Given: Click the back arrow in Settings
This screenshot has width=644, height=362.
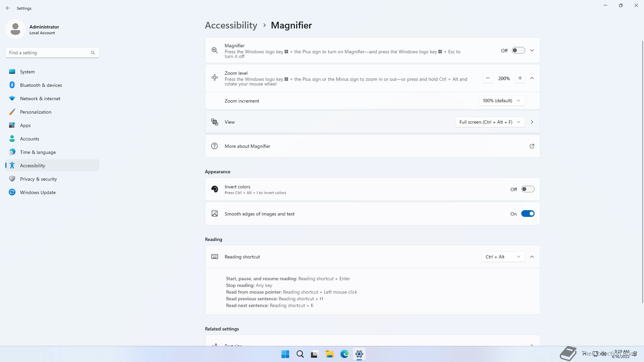Looking at the screenshot, I should (8, 8).
